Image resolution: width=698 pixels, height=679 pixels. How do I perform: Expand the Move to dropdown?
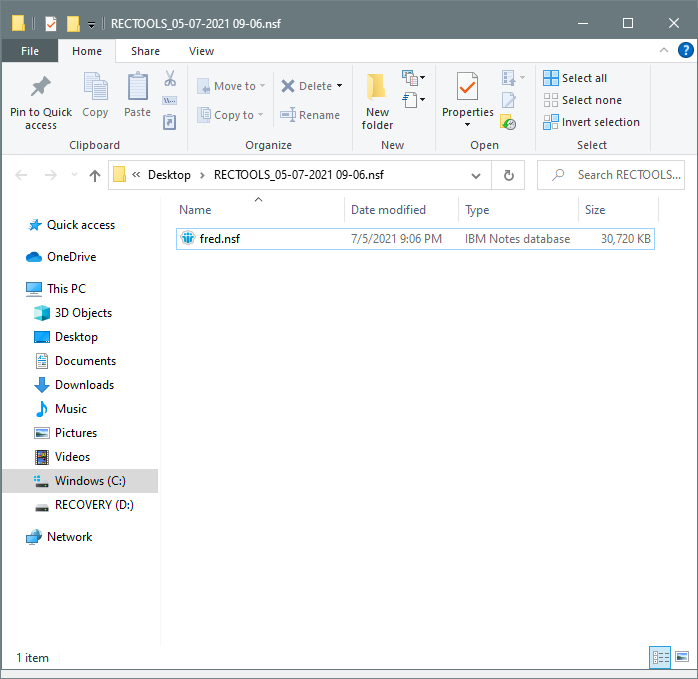pos(263,85)
